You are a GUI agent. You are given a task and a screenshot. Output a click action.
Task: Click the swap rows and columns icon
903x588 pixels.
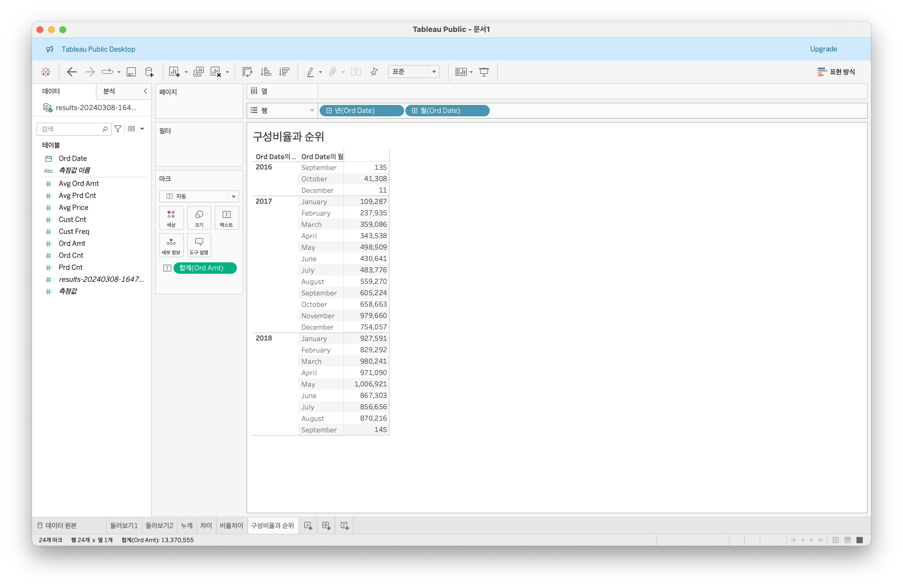[247, 72]
